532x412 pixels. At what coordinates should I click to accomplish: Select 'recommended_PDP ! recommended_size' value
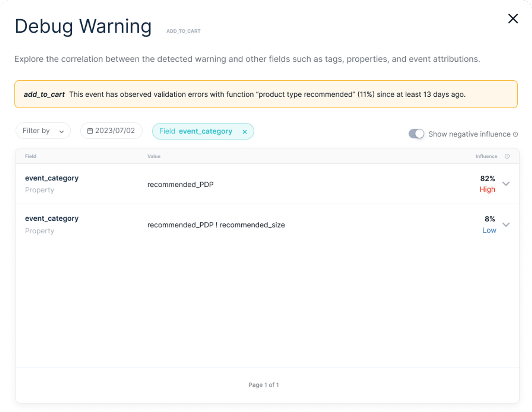click(216, 225)
